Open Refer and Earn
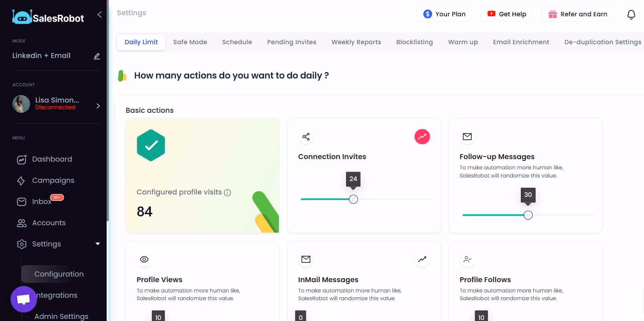Viewport: 644px width, 321px height. (x=577, y=14)
